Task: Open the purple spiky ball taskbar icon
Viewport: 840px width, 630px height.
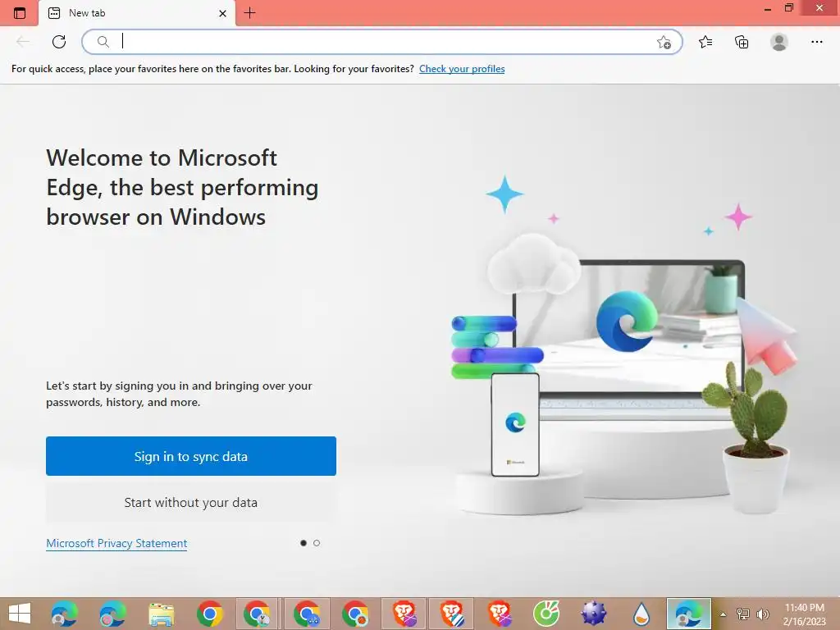Action: [594, 614]
